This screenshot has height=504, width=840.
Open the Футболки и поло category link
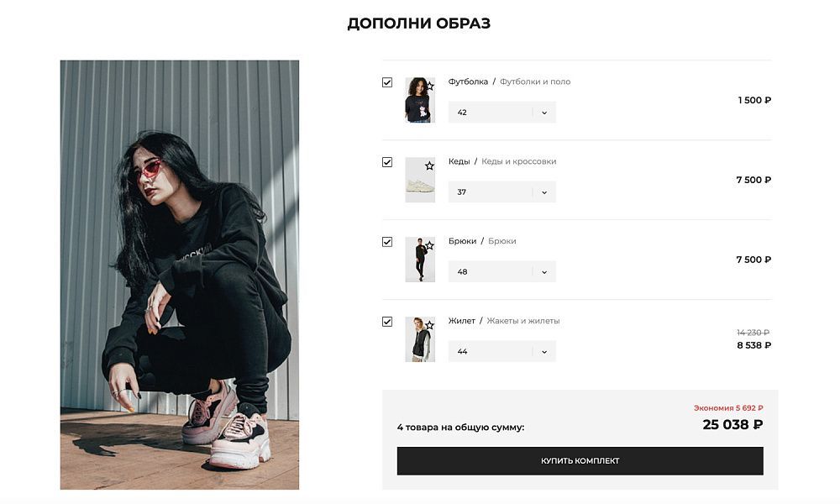click(x=535, y=81)
